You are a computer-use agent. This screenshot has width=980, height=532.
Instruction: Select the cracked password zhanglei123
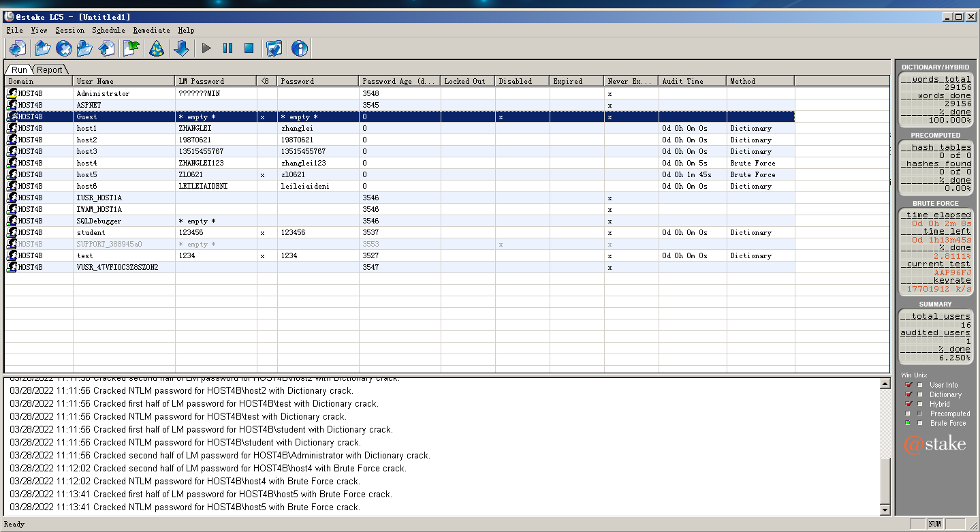303,163
